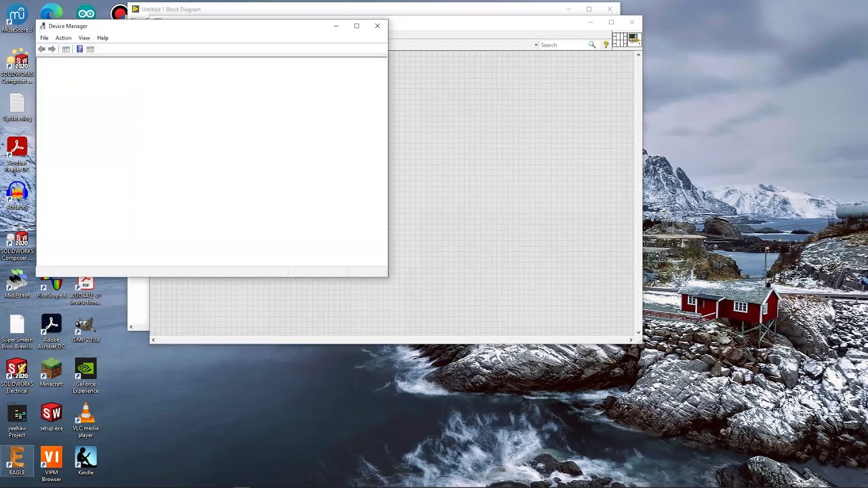This screenshot has height=488, width=868.
Task: Open the File menu in Device Manager
Action: pos(44,38)
